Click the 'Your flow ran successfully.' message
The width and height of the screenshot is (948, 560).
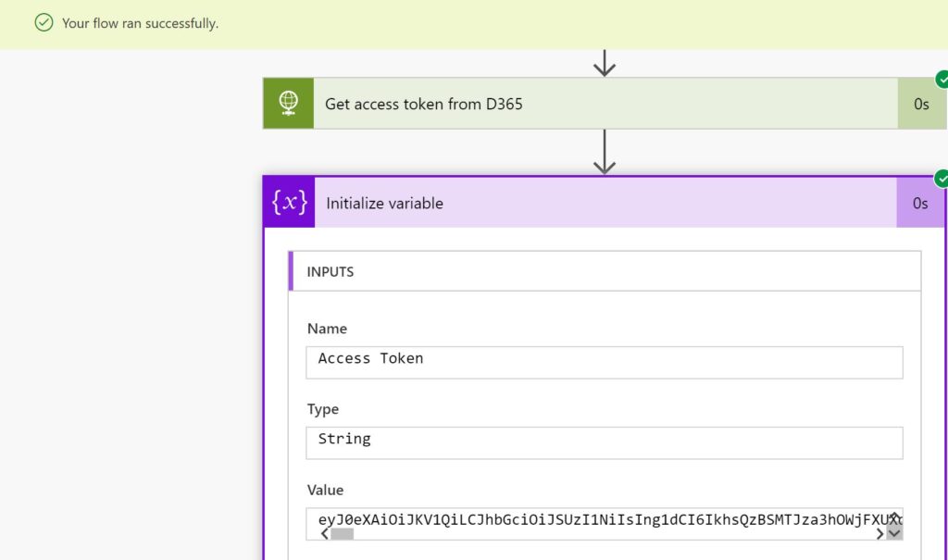(x=141, y=23)
